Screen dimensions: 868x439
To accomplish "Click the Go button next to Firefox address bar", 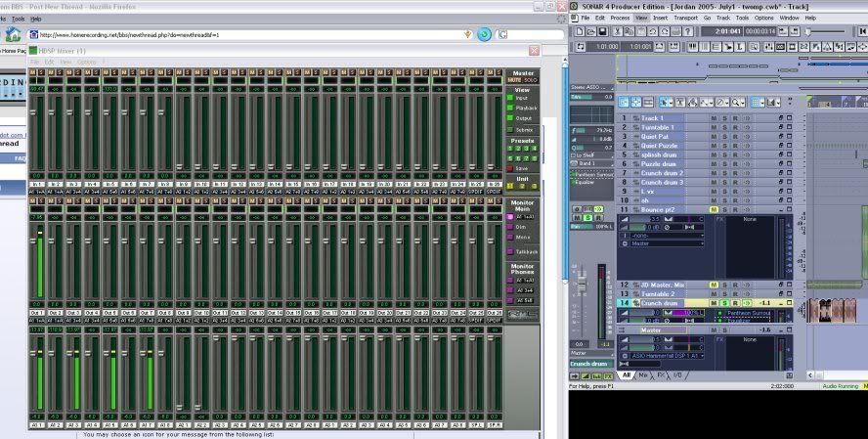I will [485, 34].
